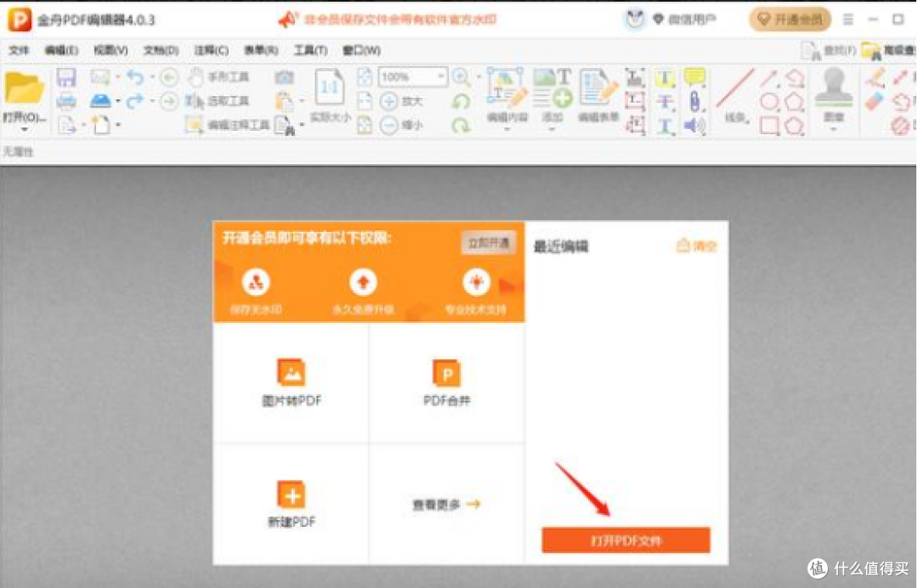Open the Form (表单) menu
Screen dimensions: 918x588
click(261, 50)
